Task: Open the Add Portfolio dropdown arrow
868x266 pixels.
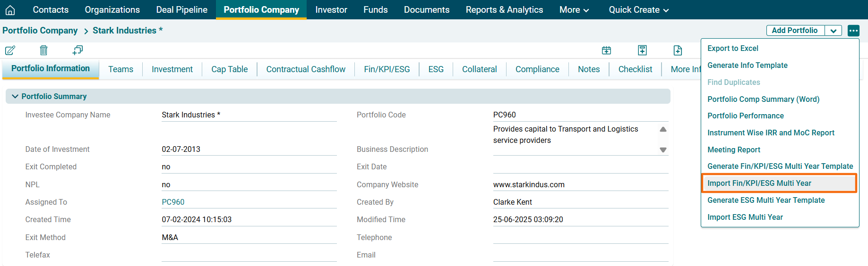Action: (833, 31)
